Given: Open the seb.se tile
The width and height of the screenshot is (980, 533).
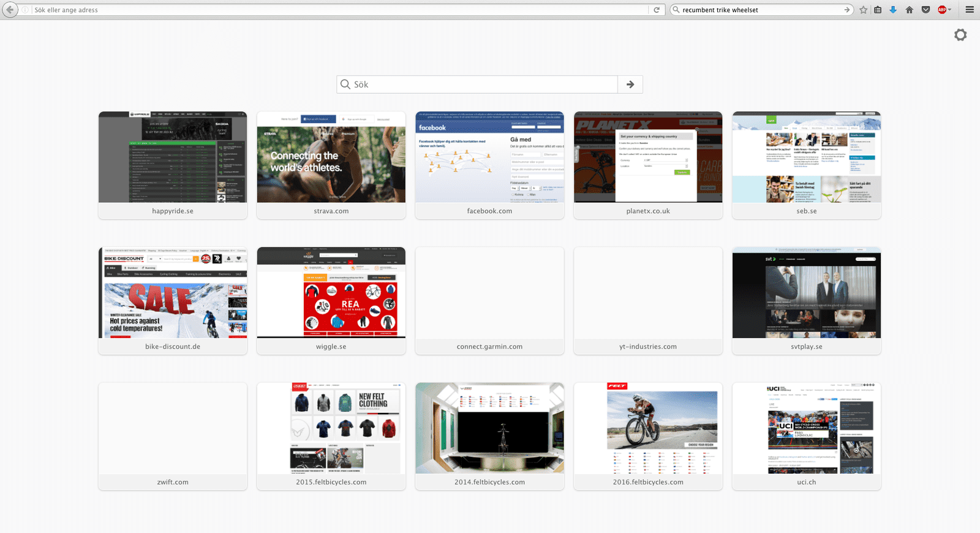Looking at the screenshot, I should pyautogui.click(x=807, y=165).
